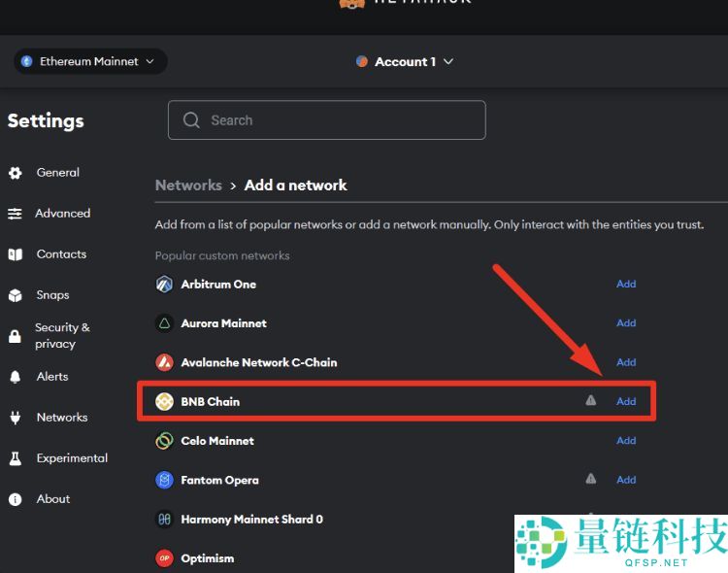Add Celo Mainnet network

pyautogui.click(x=626, y=441)
